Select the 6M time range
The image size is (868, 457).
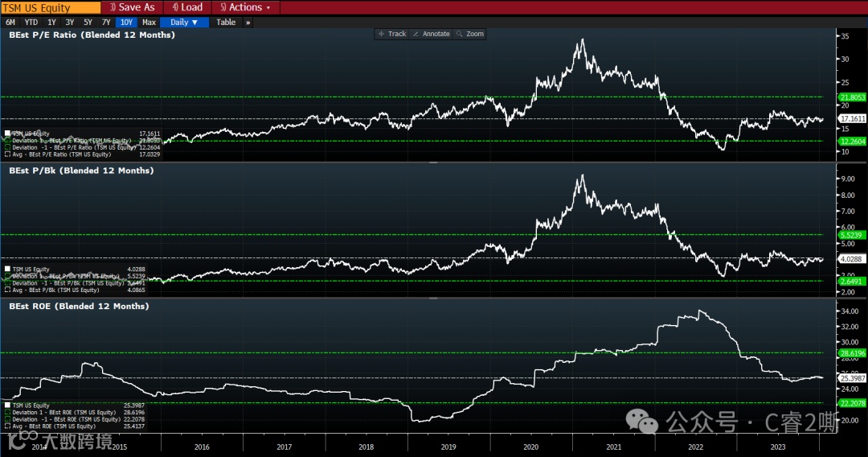click(x=10, y=23)
